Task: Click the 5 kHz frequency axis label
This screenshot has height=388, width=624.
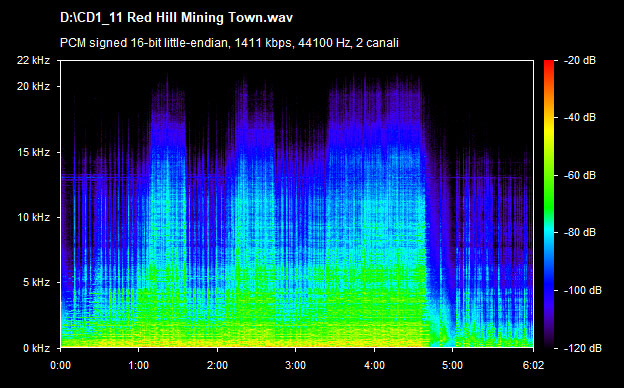Action: coord(36,282)
